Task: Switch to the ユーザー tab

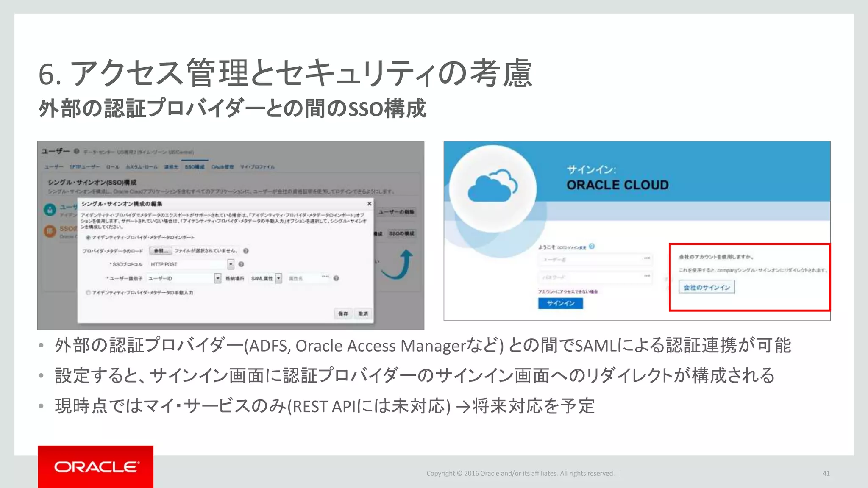Action: [x=54, y=167]
